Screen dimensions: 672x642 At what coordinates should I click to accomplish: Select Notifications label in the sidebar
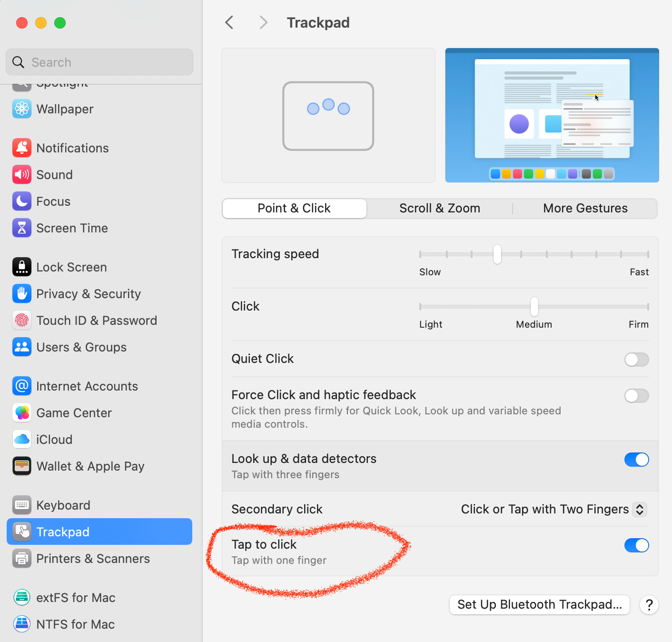coord(73,148)
